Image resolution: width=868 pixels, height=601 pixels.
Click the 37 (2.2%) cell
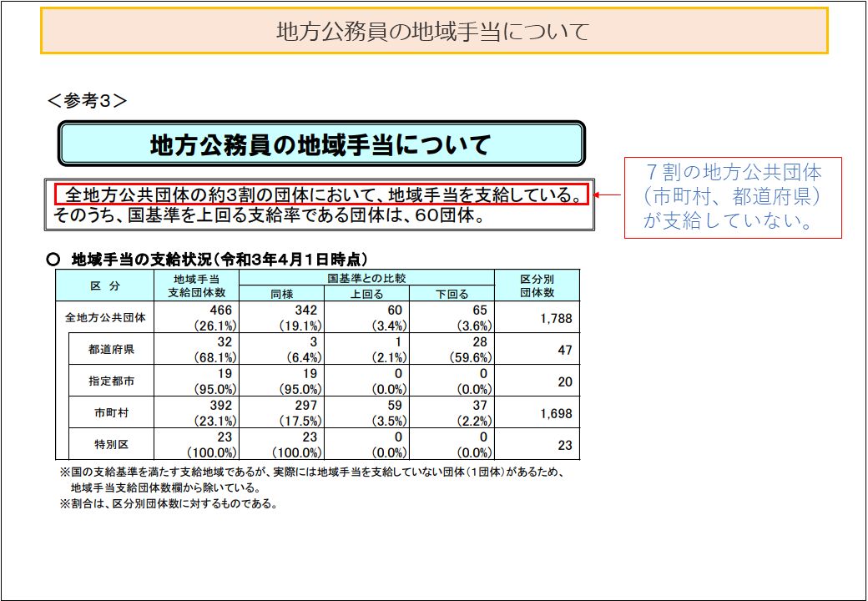(452, 412)
